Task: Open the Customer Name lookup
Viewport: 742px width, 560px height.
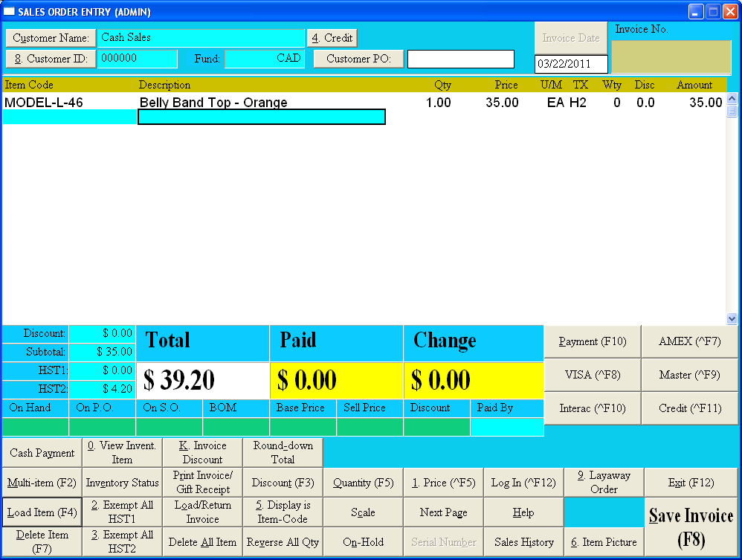Action: tap(51, 38)
